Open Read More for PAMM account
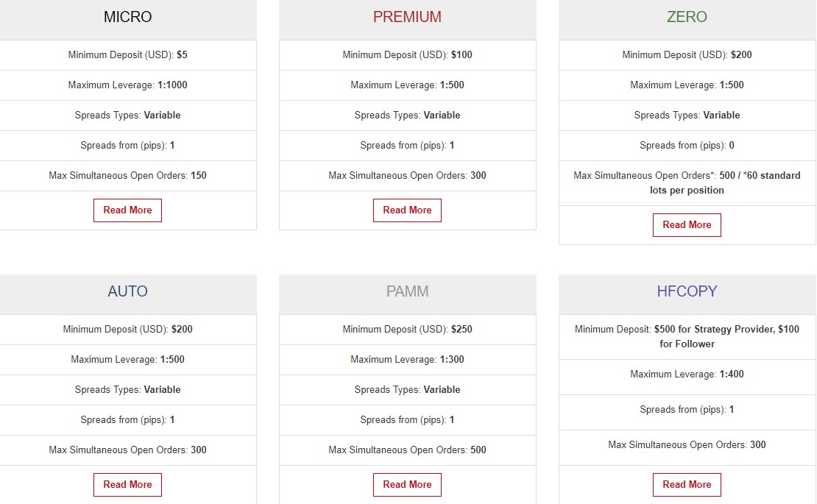Viewport: 817px width, 504px height. 407,485
